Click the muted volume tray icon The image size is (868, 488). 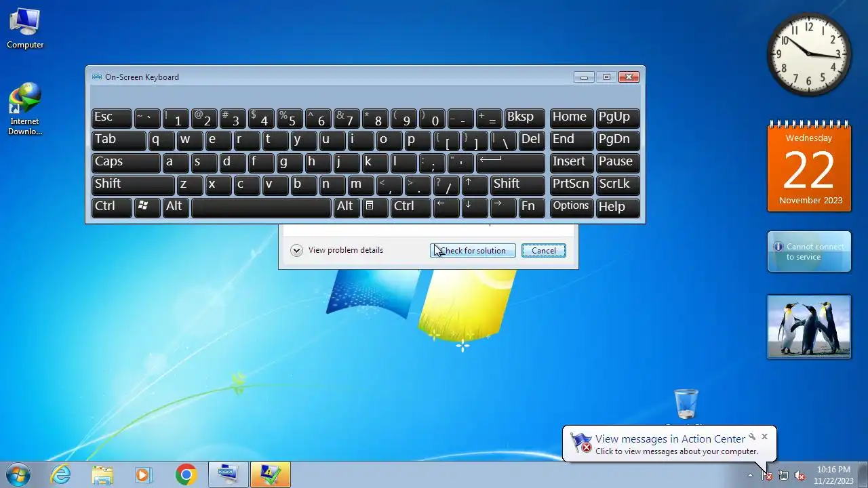click(x=800, y=476)
